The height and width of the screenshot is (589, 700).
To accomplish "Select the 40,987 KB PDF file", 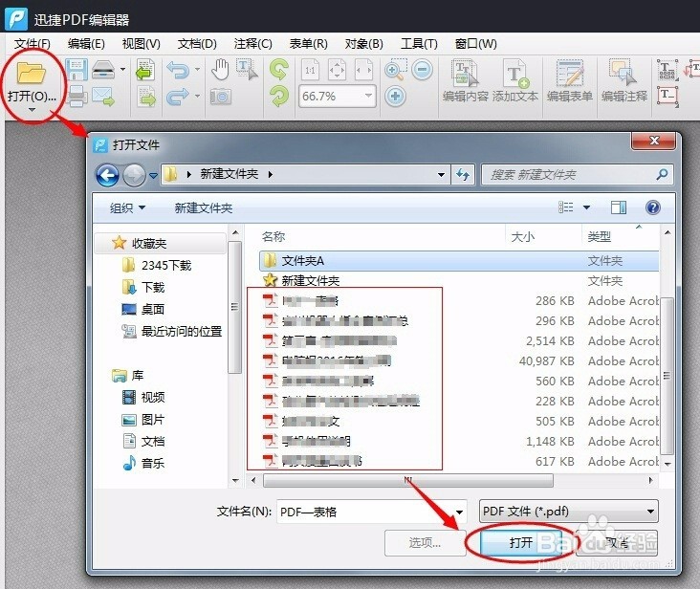I will (x=459, y=361).
